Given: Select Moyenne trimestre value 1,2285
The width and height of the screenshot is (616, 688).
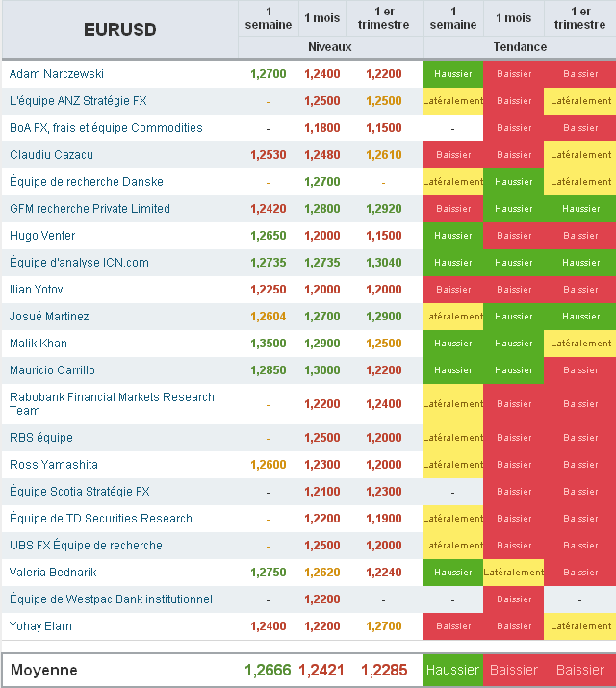Looking at the screenshot, I should [384, 670].
